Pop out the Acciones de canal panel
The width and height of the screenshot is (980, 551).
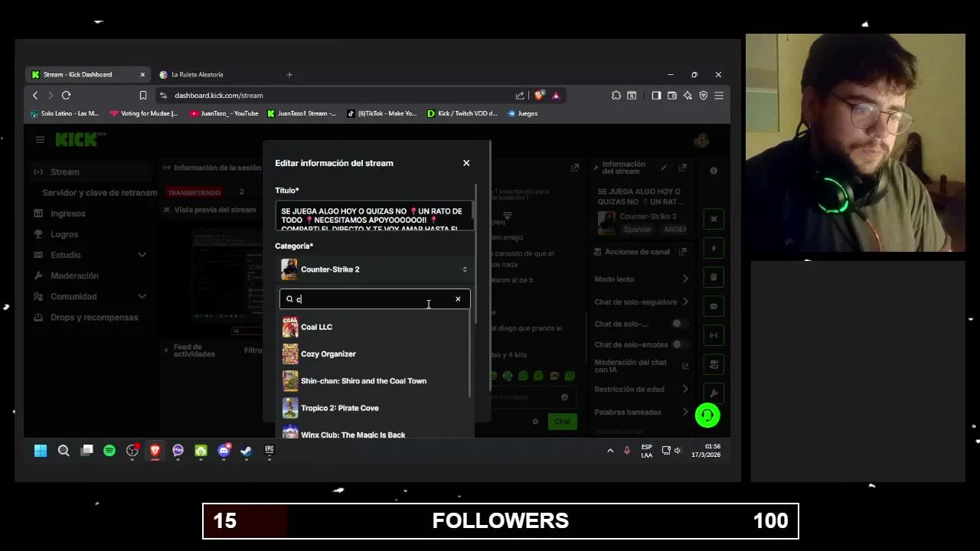tap(683, 251)
